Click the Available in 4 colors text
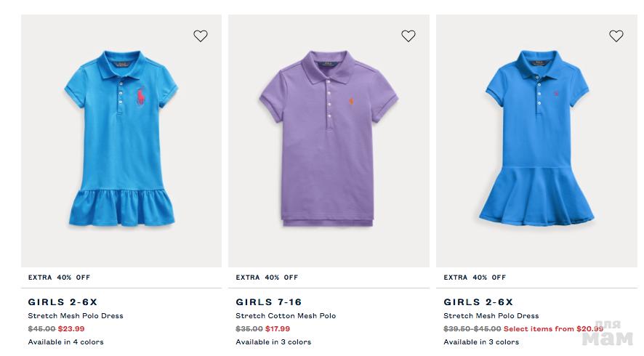Viewport: 644px width, 356px height. coord(65,342)
